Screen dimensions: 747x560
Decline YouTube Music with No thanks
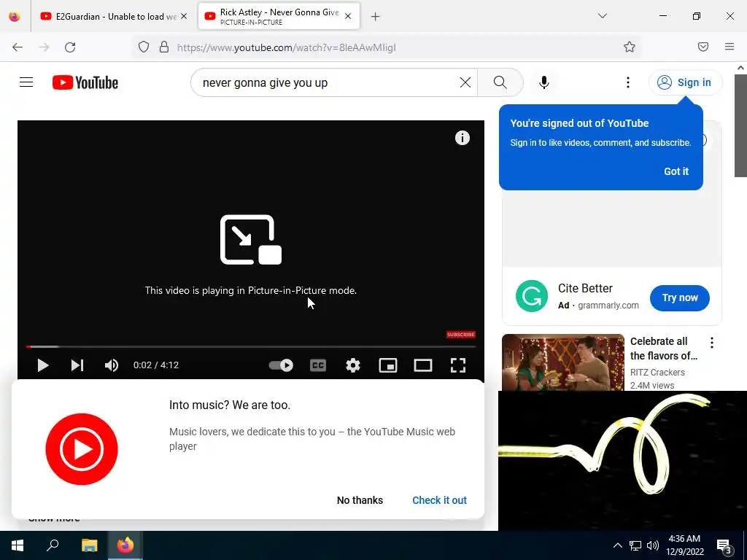click(x=360, y=500)
